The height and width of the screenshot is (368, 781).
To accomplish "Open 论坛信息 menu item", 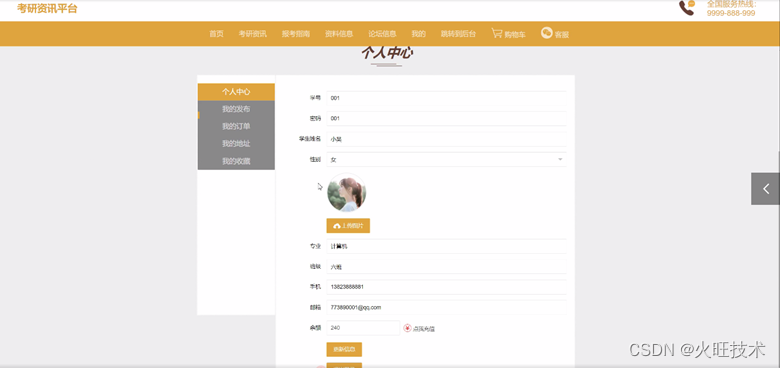I will (x=383, y=34).
